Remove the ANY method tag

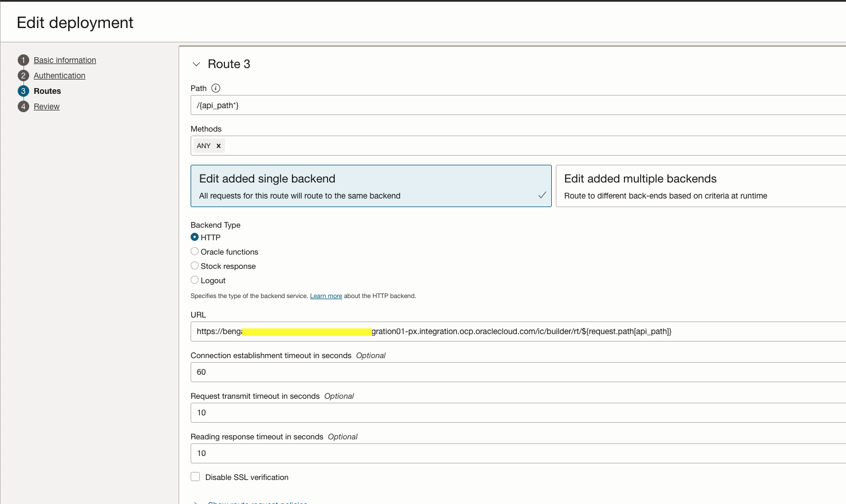[x=219, y=146]
